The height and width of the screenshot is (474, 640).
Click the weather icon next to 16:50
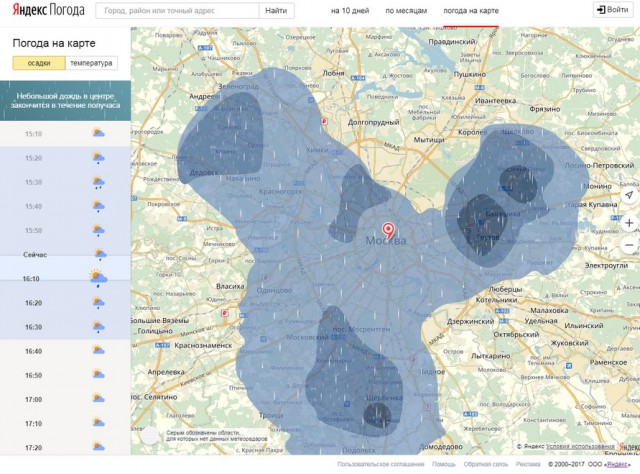98,374
